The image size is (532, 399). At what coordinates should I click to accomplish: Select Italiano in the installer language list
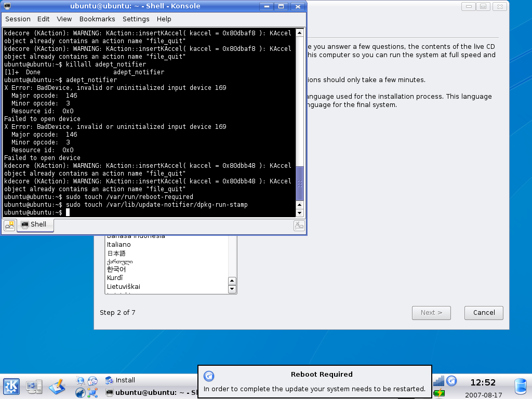point(119,245)
